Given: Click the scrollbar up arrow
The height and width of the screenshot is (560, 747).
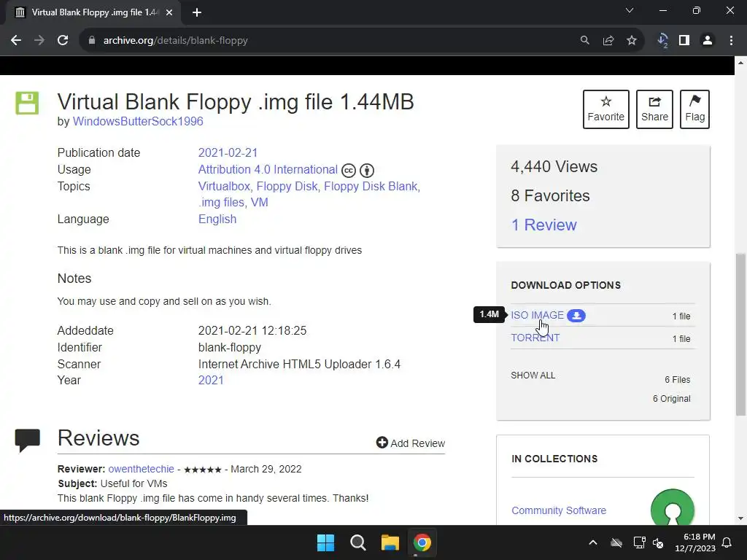Looking at the screenshot, I should point(741,63).
